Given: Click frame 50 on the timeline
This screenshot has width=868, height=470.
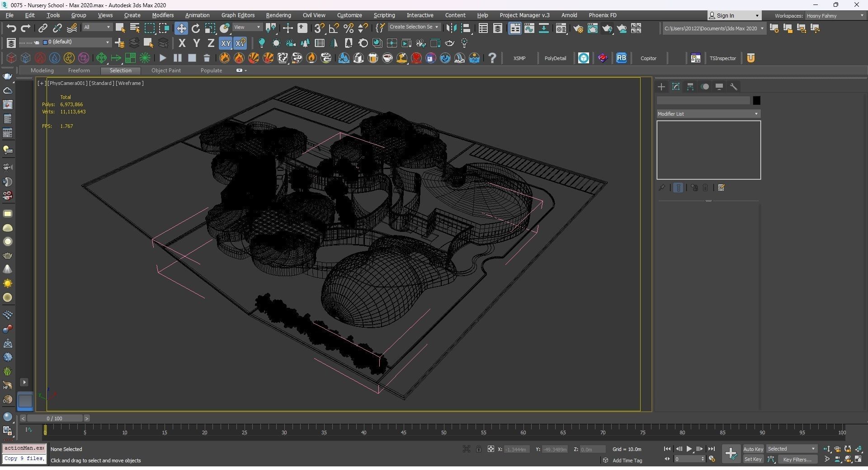Looking at the screenshot, I should pyautogui.click(x=443, y=432).
